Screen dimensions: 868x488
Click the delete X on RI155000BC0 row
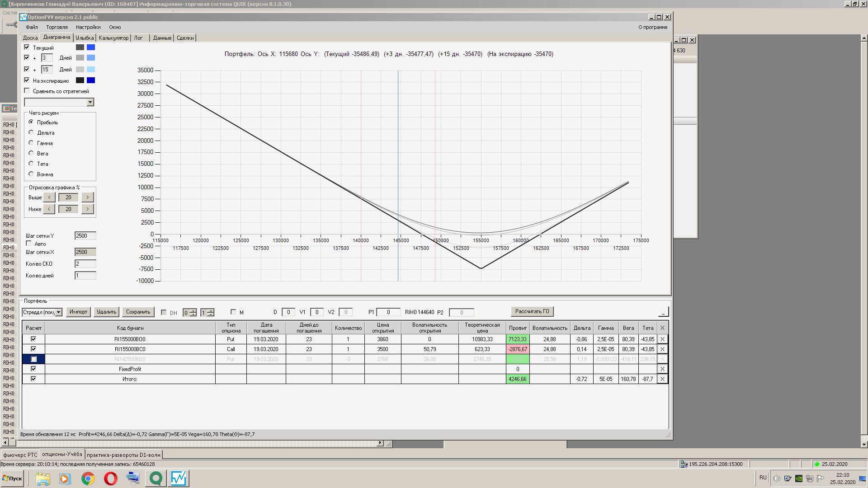662,349
